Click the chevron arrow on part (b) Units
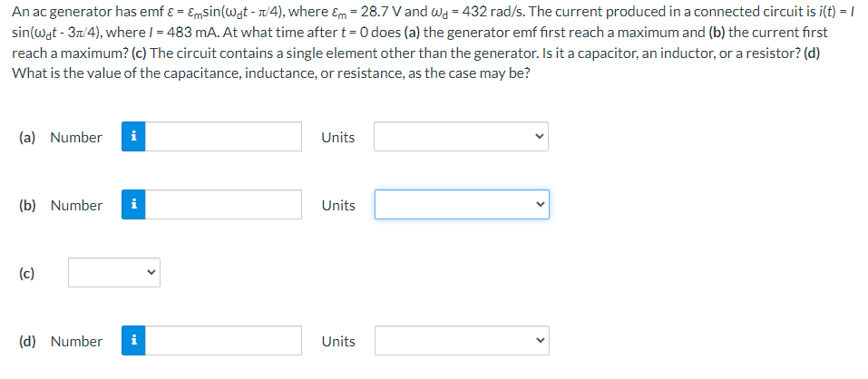The width and height of the screenshot is (868, 379). (x=539, y=205)
